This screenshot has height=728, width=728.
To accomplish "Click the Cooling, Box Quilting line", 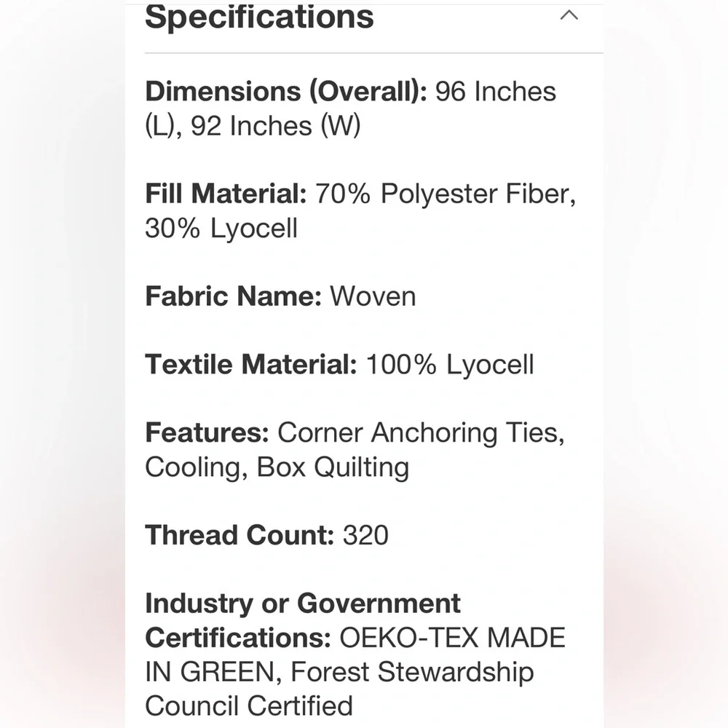I will pos(277,467).
